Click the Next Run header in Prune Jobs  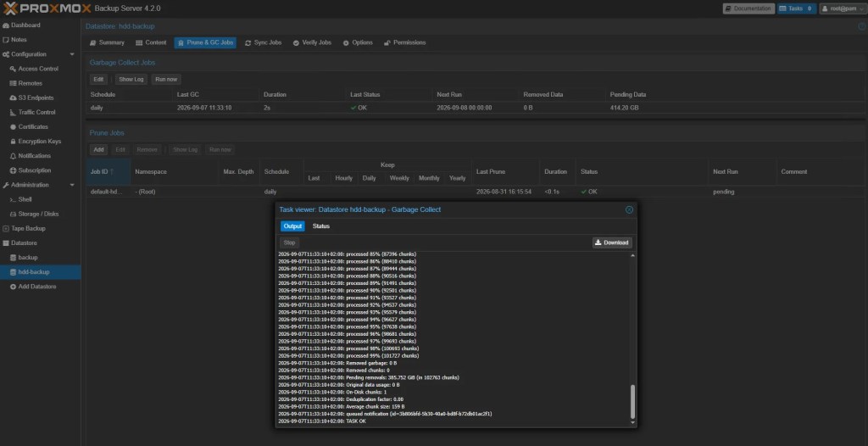point(742,172)
